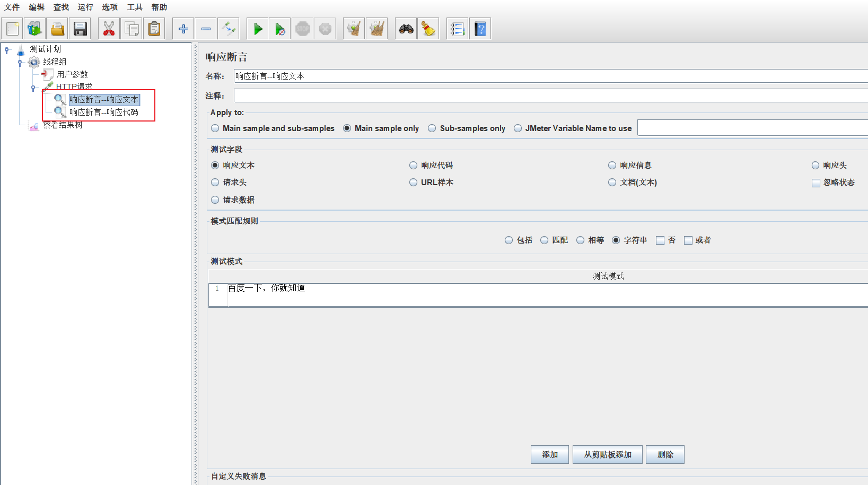Start the test with green play icon
Screen dimensions: 868x485
click(258, 29)
